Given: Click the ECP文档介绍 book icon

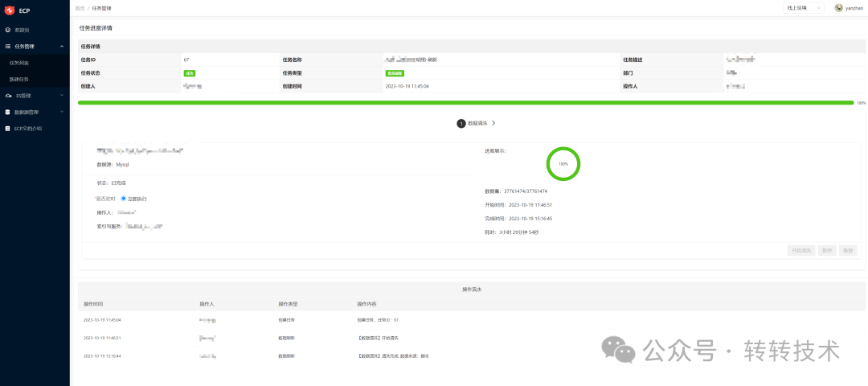Looking at the screenshot, I should tap(8, 129).
